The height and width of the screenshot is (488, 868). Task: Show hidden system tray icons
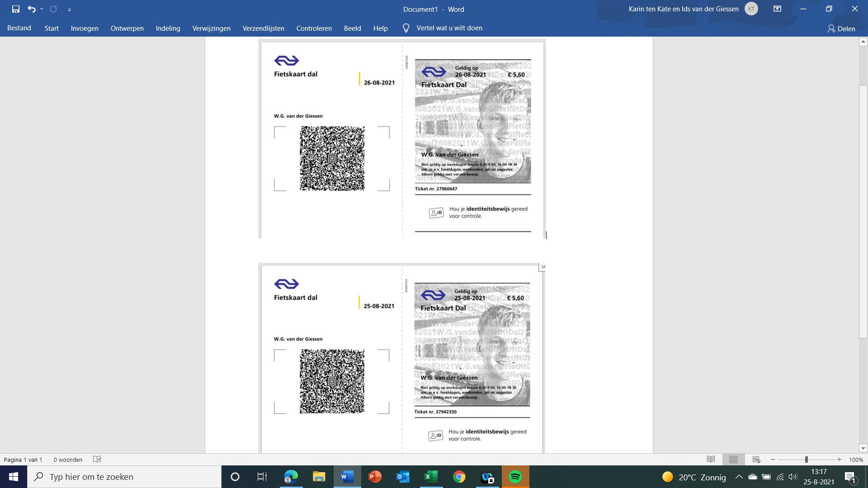739,477
